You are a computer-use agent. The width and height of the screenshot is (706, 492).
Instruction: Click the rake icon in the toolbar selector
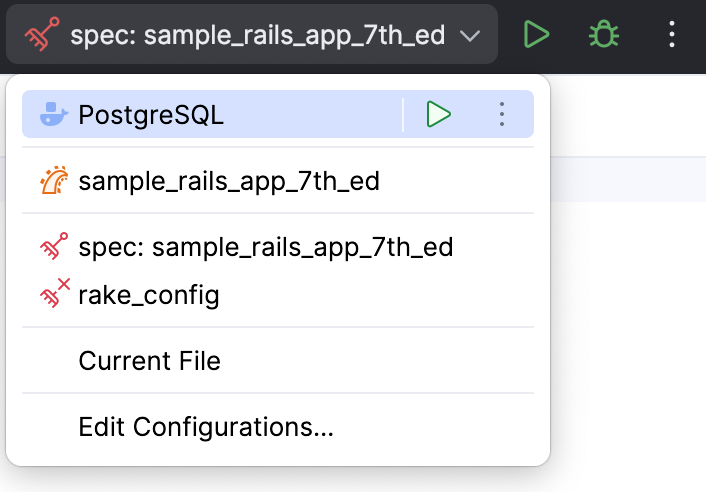point(40,36)
